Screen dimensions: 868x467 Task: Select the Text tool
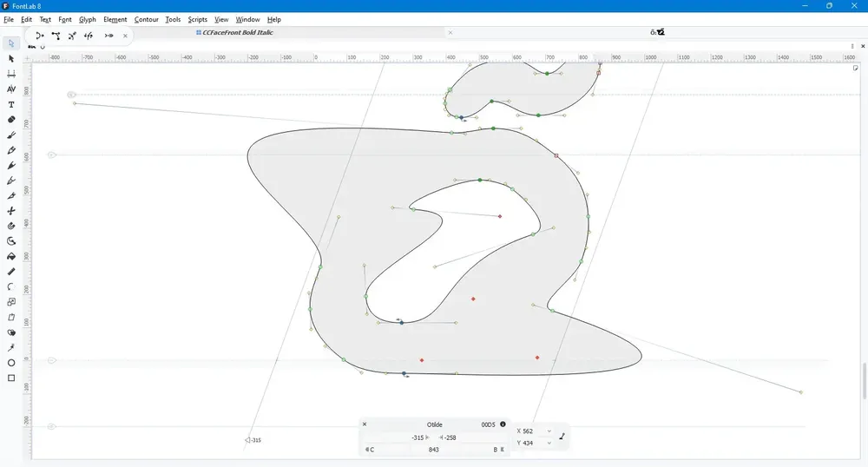coord(11,104)
